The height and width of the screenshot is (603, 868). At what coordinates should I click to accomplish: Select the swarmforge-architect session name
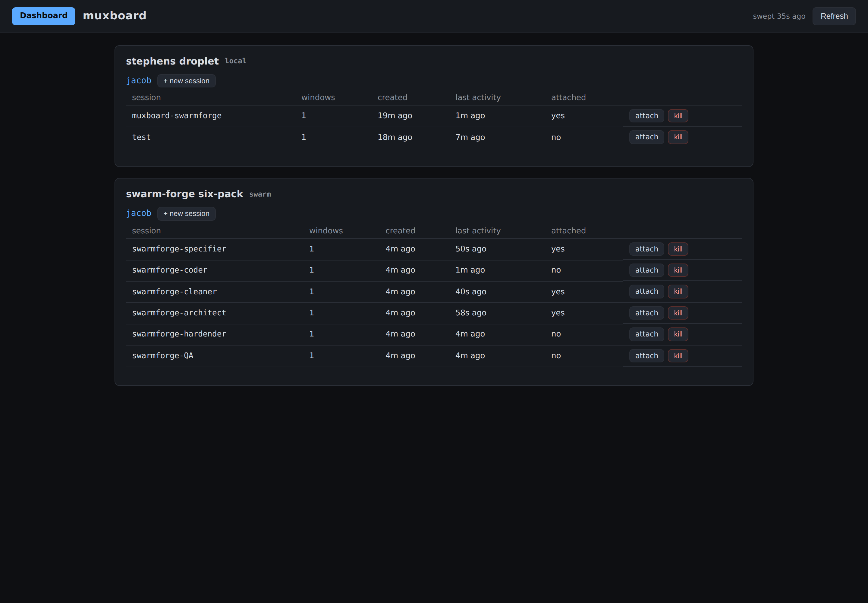pos(179,312)
